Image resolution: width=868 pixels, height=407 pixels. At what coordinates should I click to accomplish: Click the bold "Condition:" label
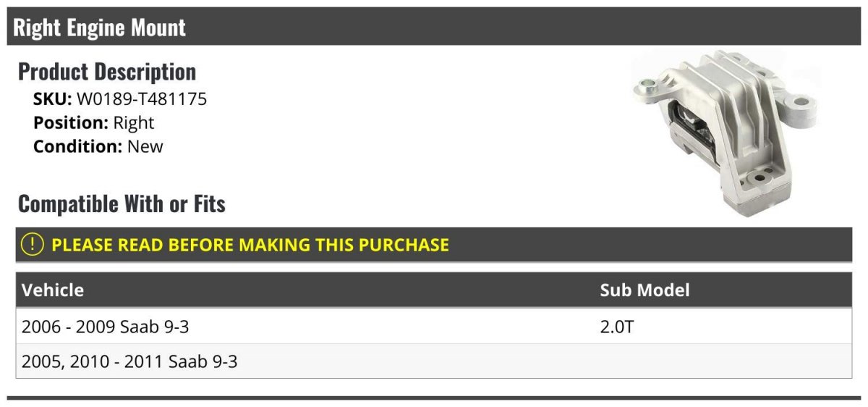[77, 146]
